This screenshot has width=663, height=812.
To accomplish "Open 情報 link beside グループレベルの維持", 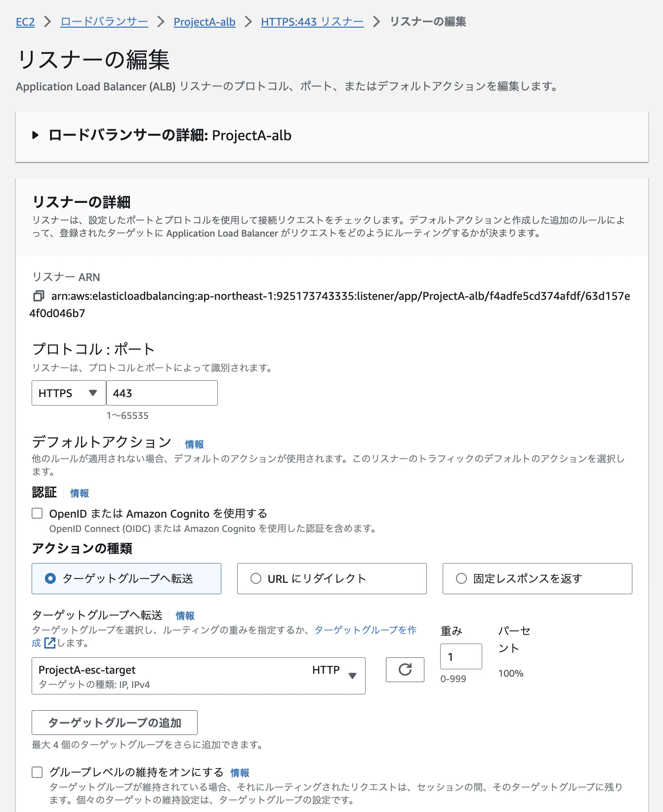I will (240, 772).
